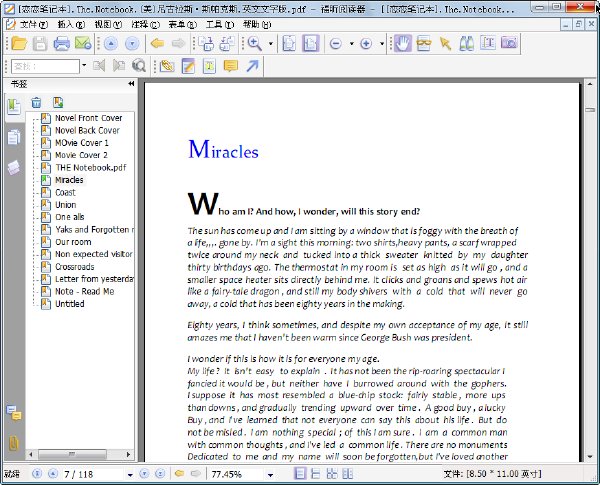The height and width of the screenshot is (485, 600).
Task: Select the Hand tool
Action: [x=403, y=43]
